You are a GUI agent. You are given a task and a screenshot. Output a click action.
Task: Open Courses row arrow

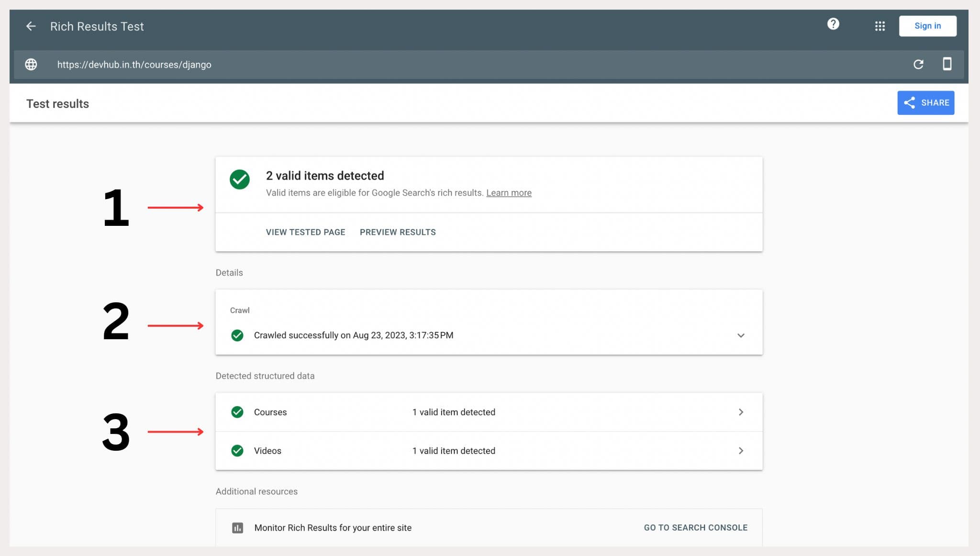pyautogui.click(x=741, y=412)
